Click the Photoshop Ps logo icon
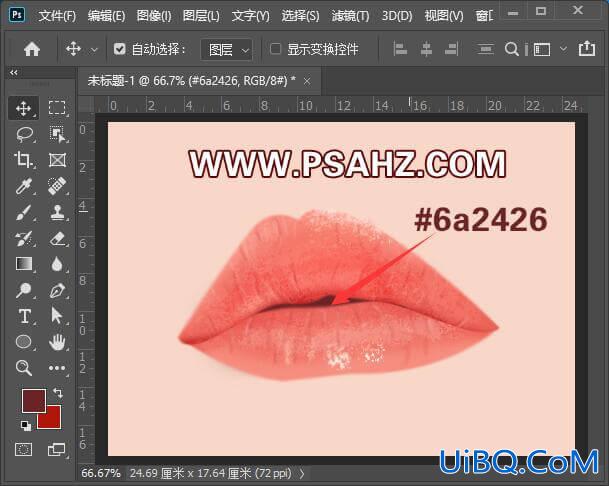609x486 pixels. pos(17,15)
